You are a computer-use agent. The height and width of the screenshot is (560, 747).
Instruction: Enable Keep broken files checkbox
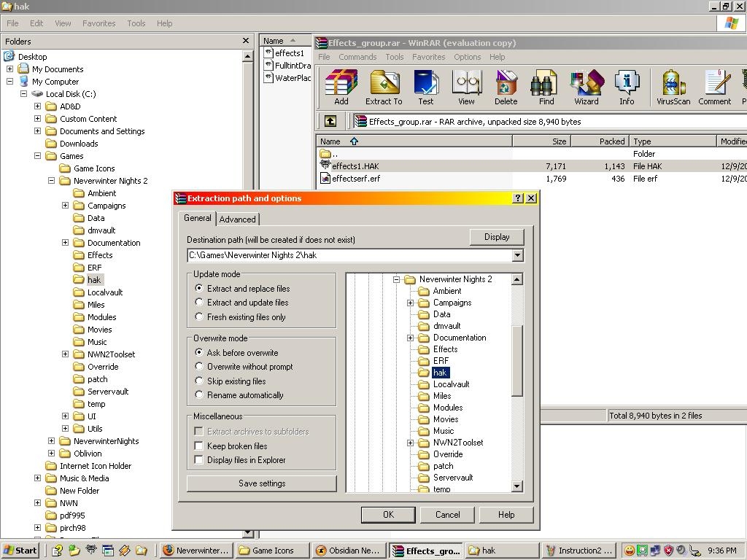point(198,446)
